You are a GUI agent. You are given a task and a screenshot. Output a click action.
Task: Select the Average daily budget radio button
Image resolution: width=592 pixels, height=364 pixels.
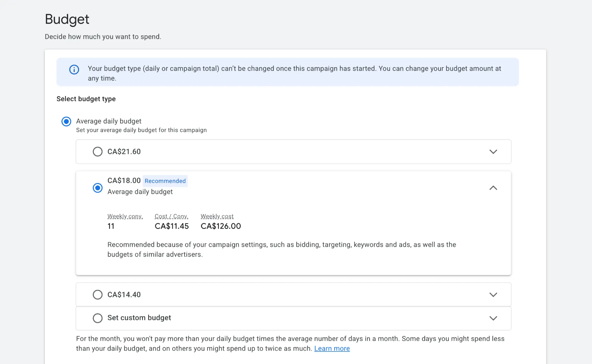66,122
